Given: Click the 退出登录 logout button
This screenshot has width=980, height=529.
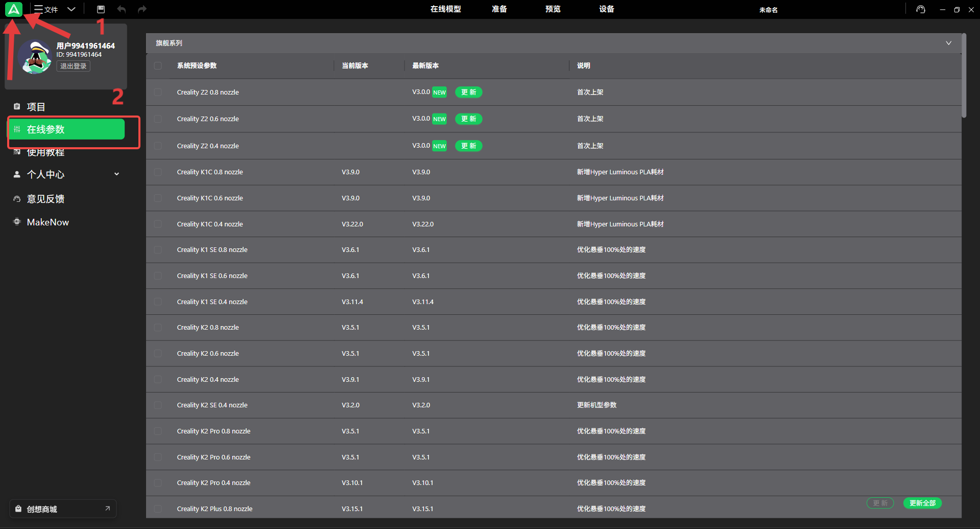Looking at the screenshot, I should [x=73, y=66].
